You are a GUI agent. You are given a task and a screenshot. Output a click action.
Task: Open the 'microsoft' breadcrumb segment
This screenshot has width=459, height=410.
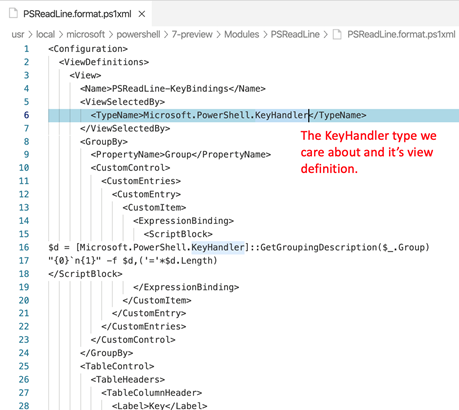[86, 34]
